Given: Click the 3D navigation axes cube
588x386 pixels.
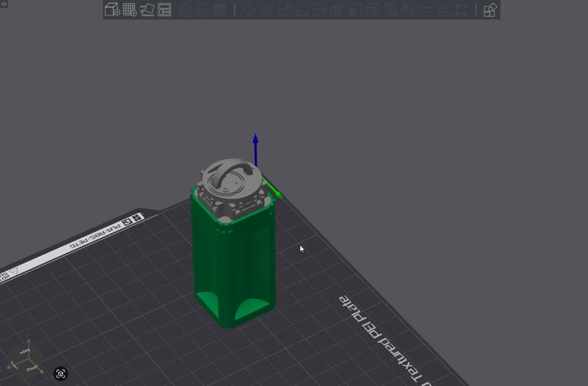Looking at the screenshot, I should point(26,360).
